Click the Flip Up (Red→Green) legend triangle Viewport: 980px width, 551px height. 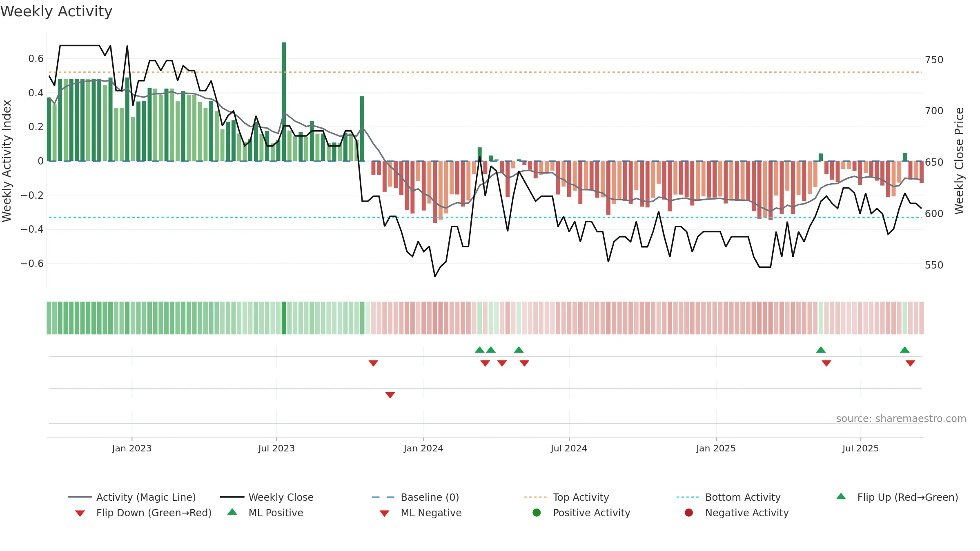pyautogui.click(x=841, y=496)
